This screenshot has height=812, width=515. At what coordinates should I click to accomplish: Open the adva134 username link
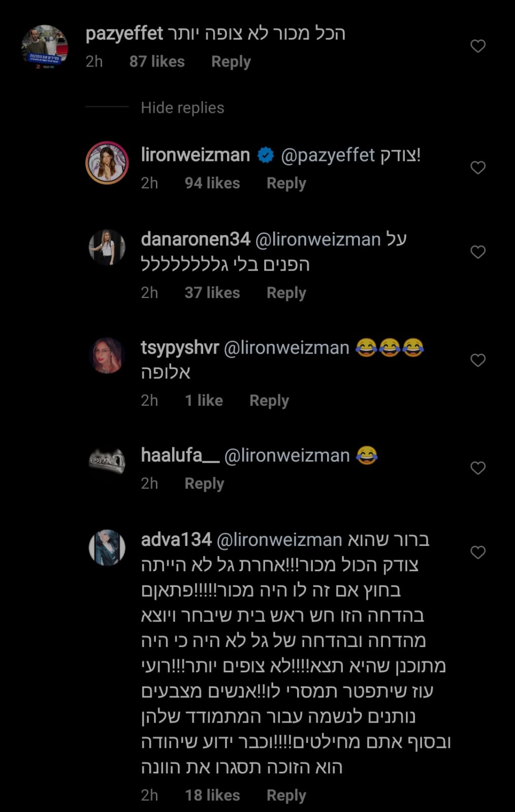pos(176,539)
